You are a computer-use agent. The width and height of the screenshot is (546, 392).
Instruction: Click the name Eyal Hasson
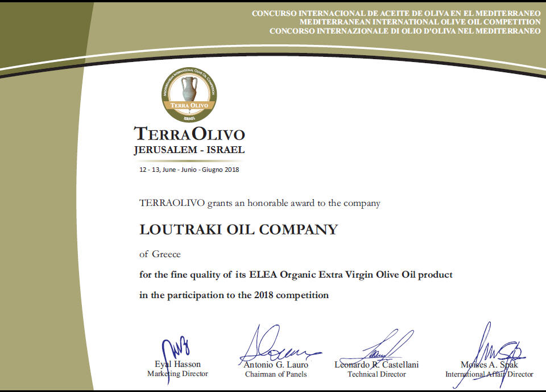click(x=177, y=364)
